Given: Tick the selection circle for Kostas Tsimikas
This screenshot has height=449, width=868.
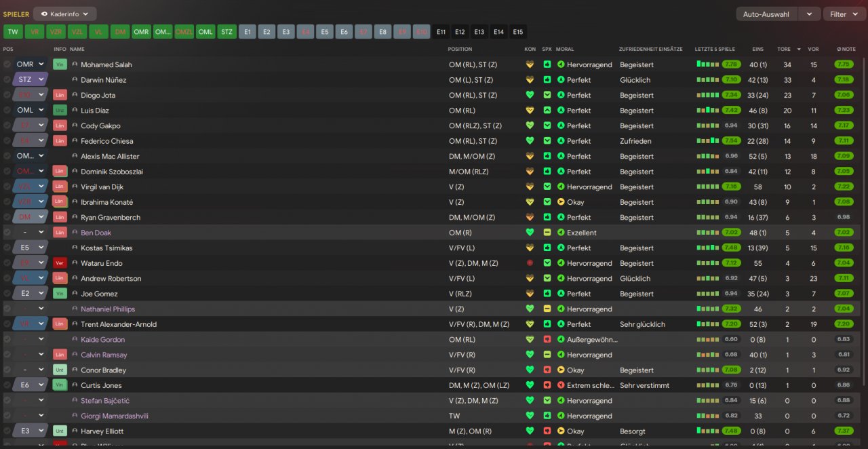Looking at the screenshot, I should [7, 248].
